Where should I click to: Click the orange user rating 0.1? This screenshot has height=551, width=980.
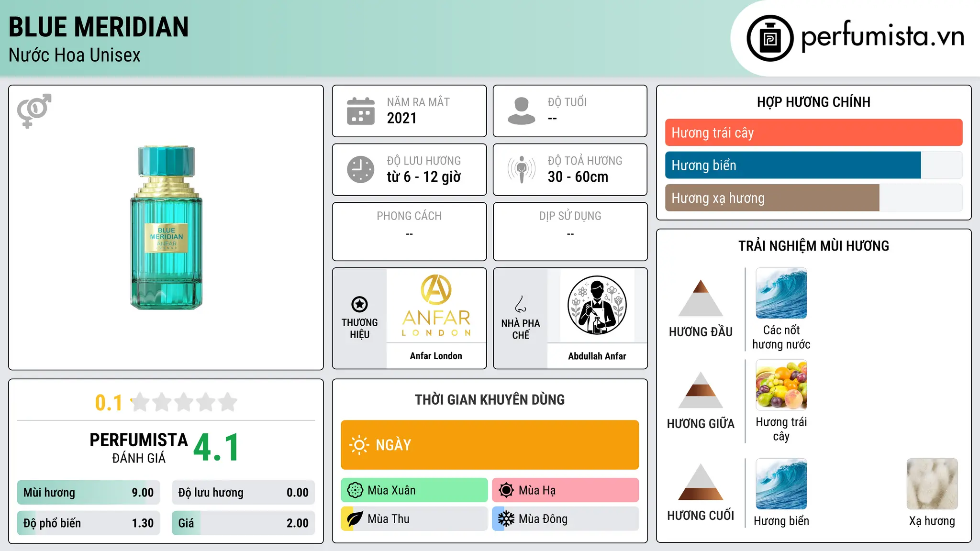(109, 403)
